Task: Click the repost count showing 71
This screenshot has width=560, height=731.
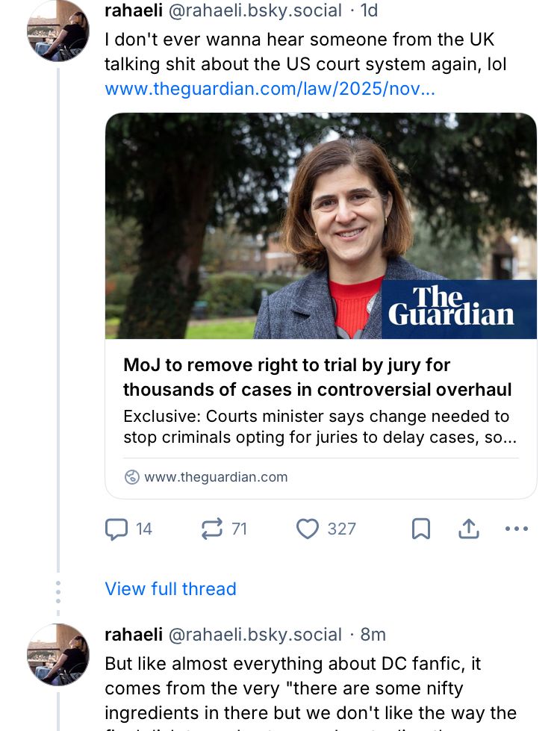Action: coord(239,529)
